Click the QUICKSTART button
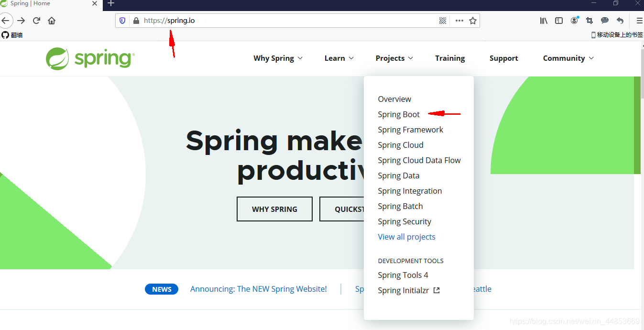644x330 pixels. click(342, 209)
